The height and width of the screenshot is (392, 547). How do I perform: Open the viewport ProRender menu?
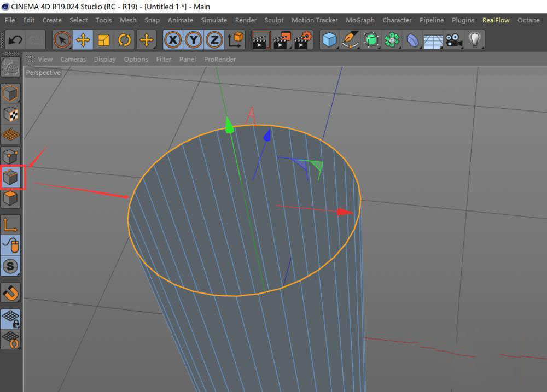[x=220, y=59]
